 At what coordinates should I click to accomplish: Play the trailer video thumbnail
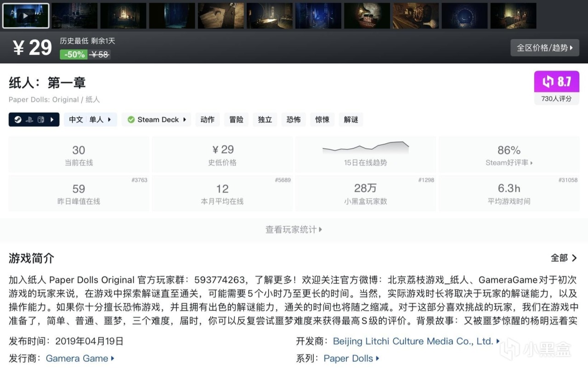pyautogui.click(x=26, y=16)
